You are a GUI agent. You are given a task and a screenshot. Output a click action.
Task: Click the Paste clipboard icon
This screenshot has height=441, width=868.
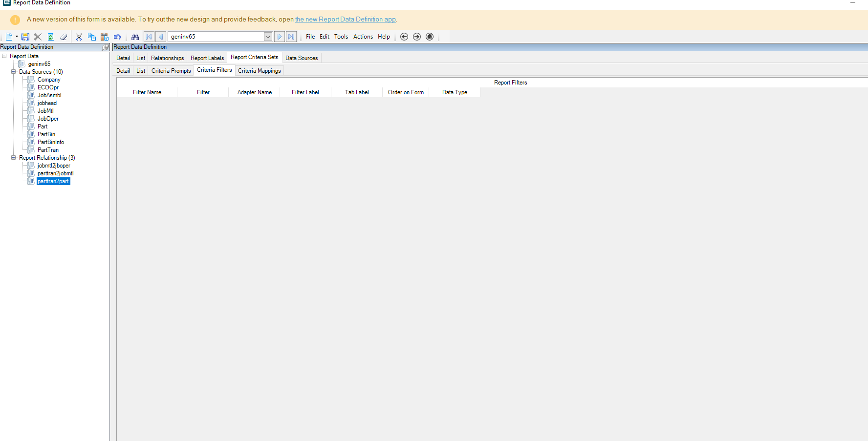104,37
